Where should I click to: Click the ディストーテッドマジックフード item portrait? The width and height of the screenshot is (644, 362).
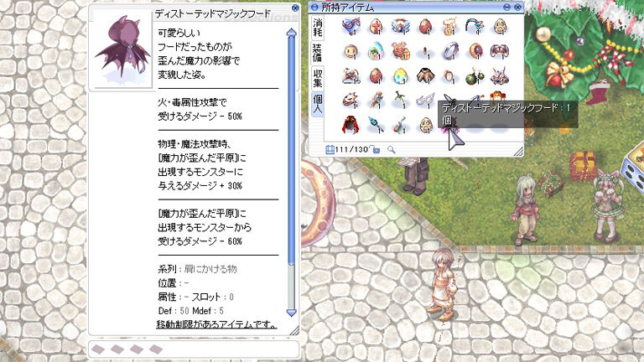(122, 49)
